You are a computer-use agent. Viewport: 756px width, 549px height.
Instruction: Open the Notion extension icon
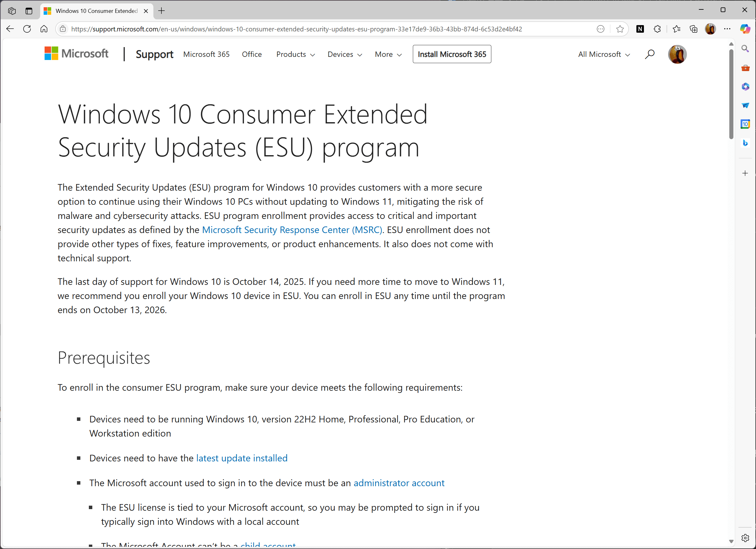click(640, 29)
